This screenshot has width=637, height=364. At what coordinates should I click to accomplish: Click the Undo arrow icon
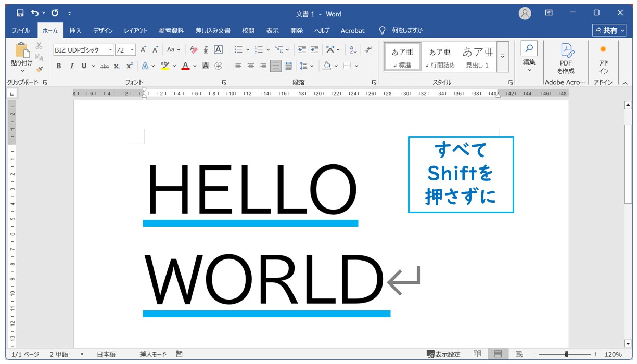(35, 13)
